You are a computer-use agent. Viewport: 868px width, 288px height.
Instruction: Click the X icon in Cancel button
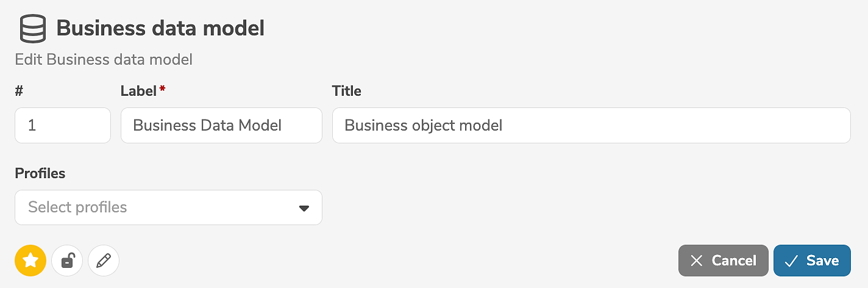[x=697, y=261]
